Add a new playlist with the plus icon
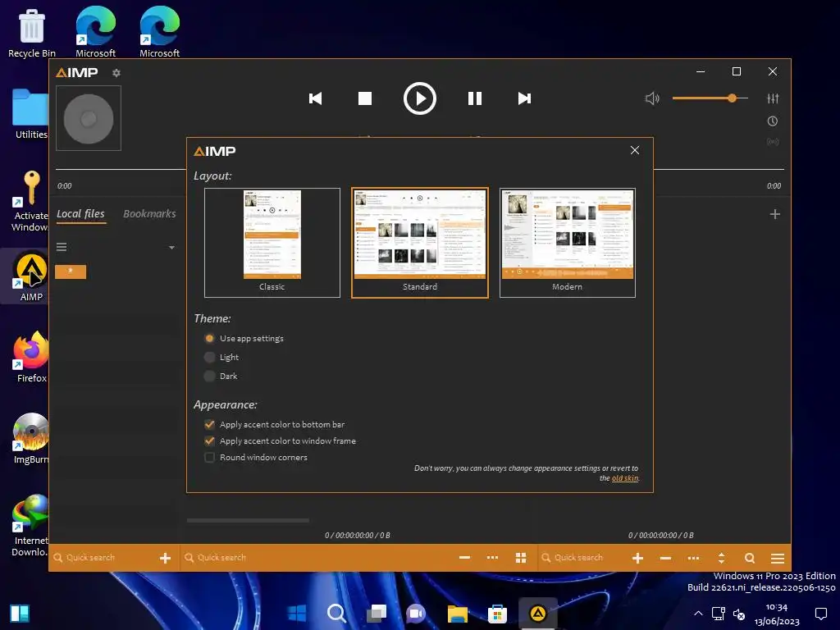The image size is (840, 630). pos(774,214)
